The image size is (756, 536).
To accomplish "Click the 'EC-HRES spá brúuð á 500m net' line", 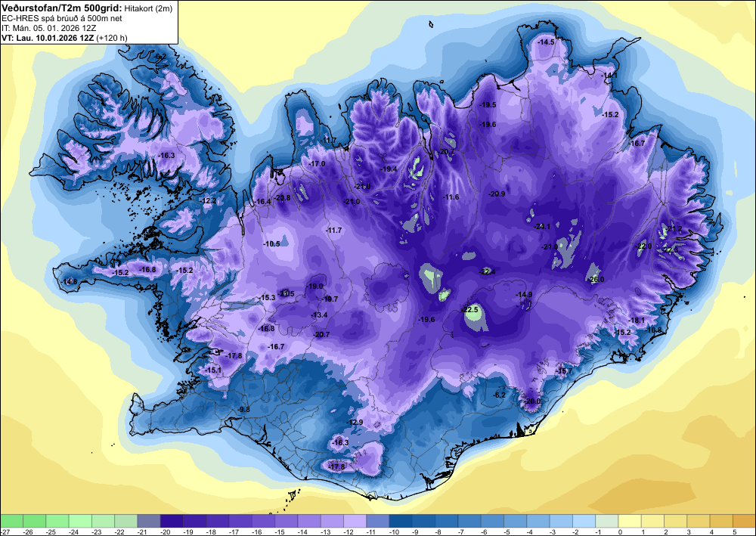I will (x=62, y=18).
